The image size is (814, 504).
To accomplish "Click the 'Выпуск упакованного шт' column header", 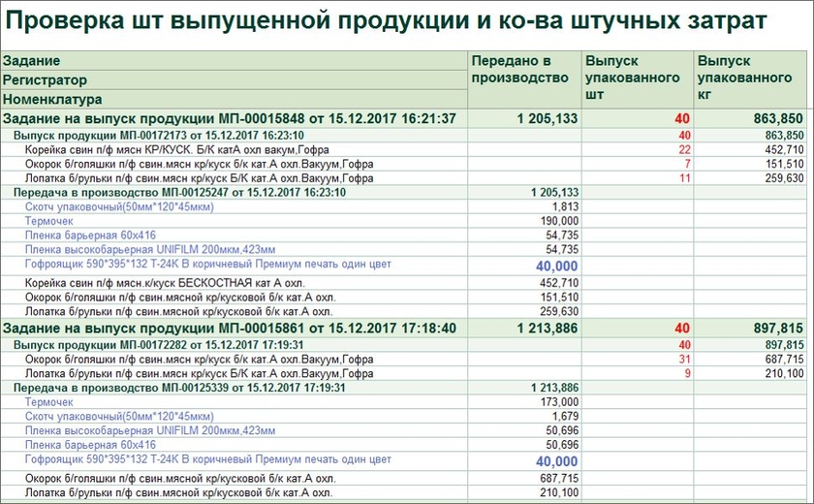I will (635, 78).
